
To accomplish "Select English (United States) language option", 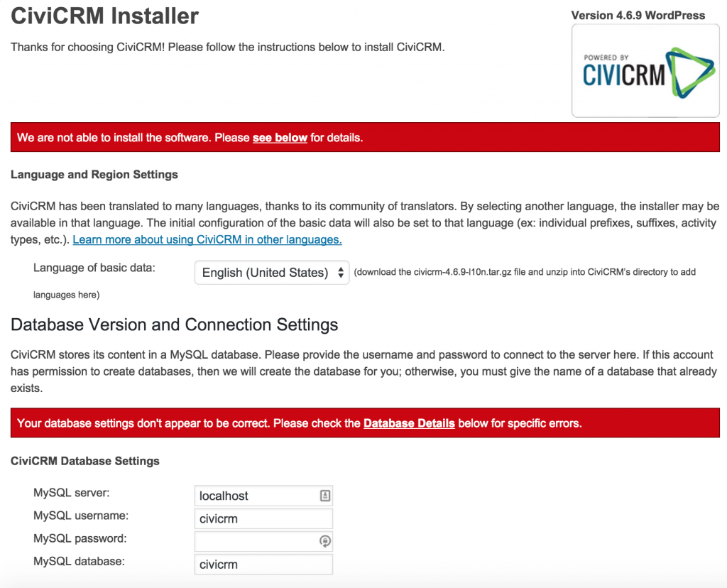I will 256,272.
